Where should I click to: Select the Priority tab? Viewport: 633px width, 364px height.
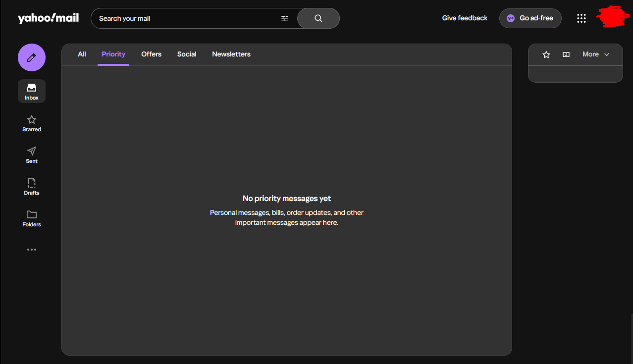tap(113, 54)
